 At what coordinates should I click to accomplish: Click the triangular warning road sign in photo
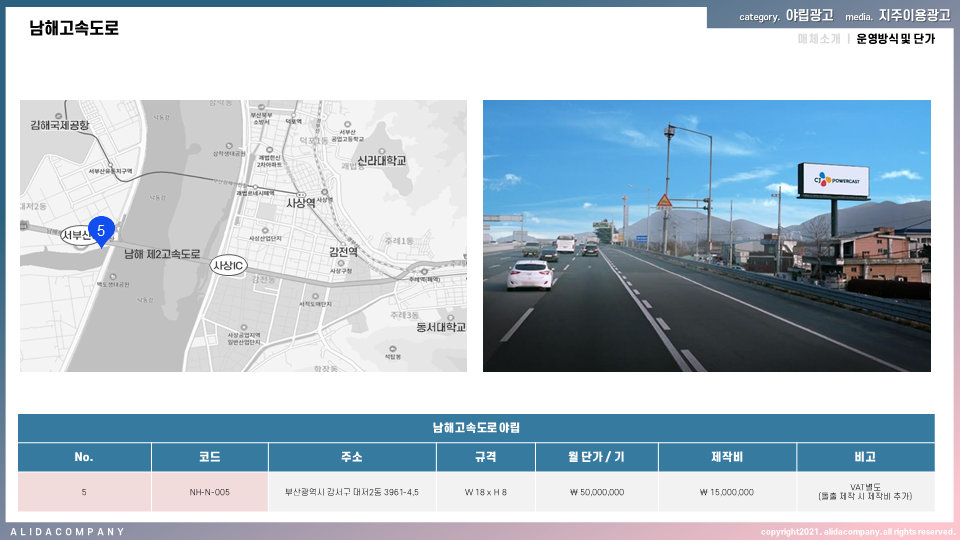[664, 200]
